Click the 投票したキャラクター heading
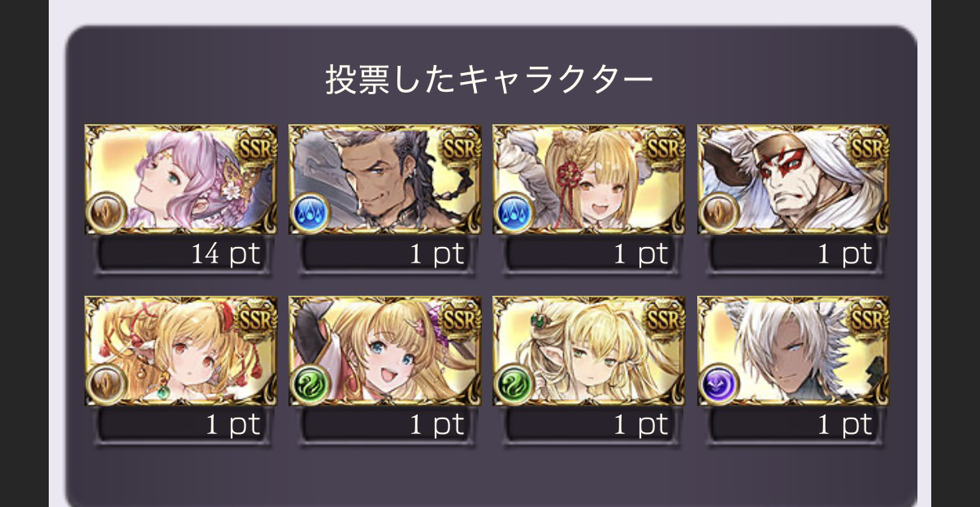This screenshot has width=980, height=507. (490, 79)
